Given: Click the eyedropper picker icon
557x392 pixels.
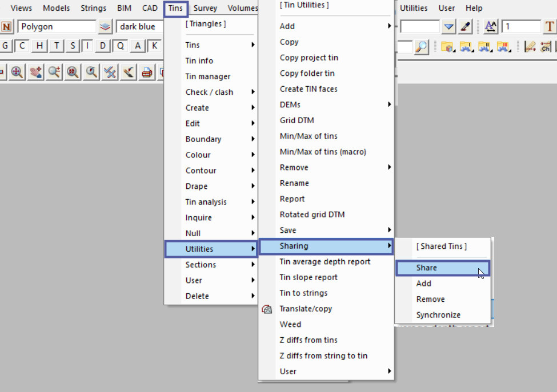Looking at the screenshot, I should pos(466,27).
